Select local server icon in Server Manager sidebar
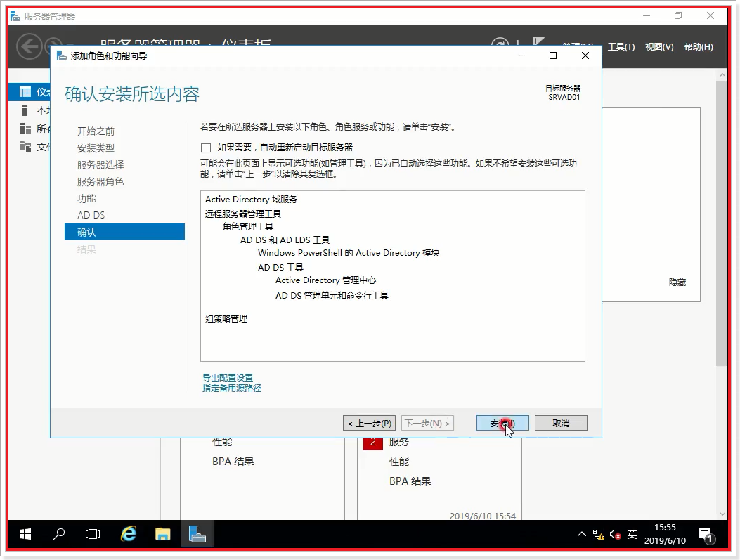This screenshot has width=740, height=560. coord(25,110)
